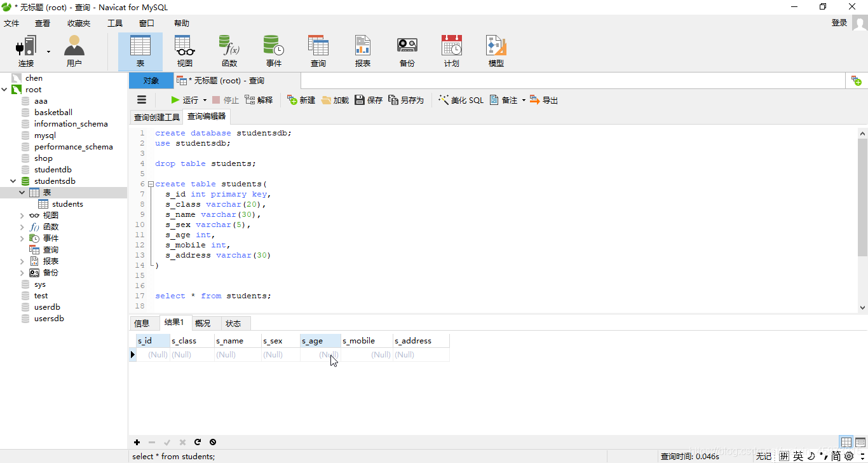868x463 pixels.
Task: Open the 查看 menu
Action: (43, 24)
